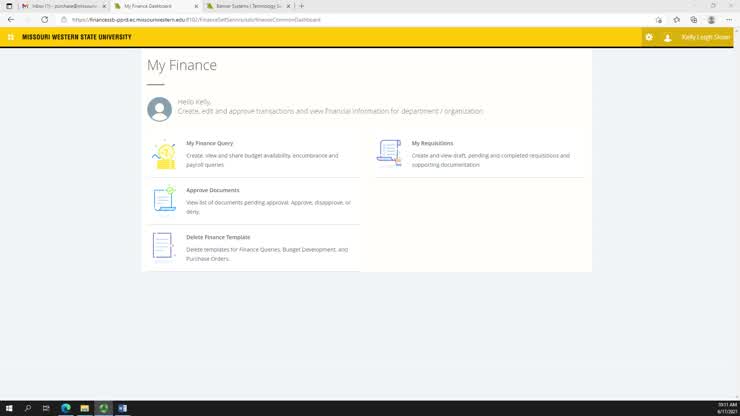Open the My Requisitions link
This screenshot has height=416, width=740.
click(432, 143)
